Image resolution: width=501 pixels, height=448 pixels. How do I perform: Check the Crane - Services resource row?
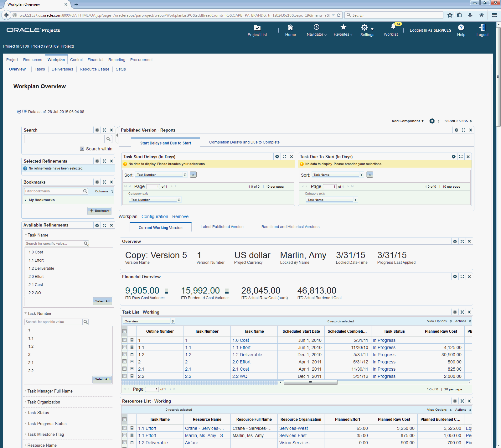125,428
